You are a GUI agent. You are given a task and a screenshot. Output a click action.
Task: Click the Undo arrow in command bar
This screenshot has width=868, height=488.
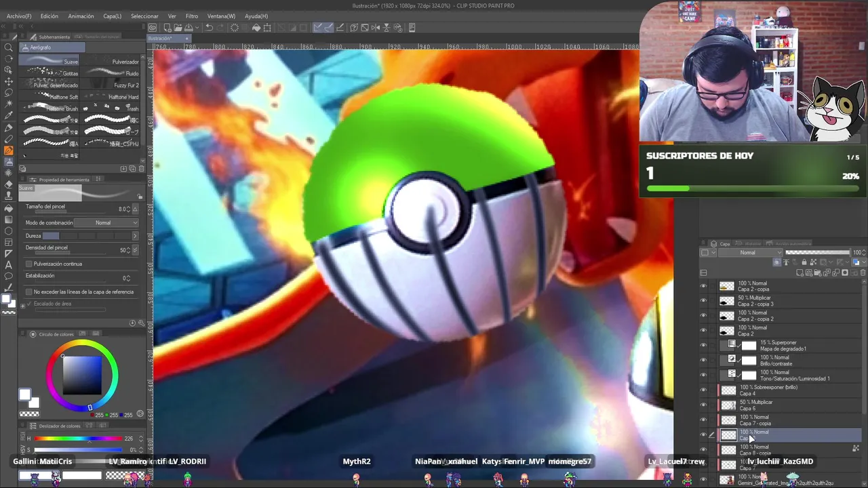[x=210, y=28]
